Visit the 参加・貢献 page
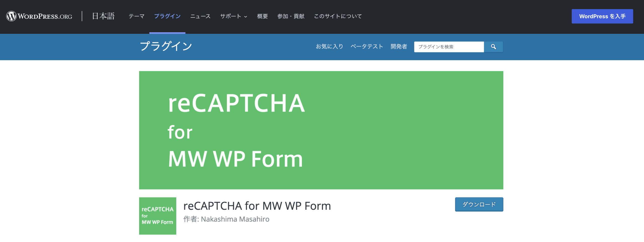644x242 pixels. click(x=291, y=16)
